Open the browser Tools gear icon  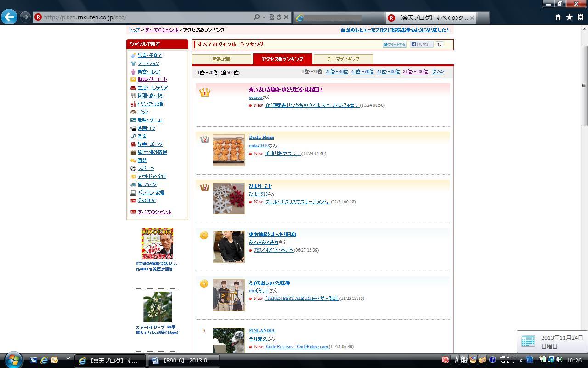tap(580, 17)
